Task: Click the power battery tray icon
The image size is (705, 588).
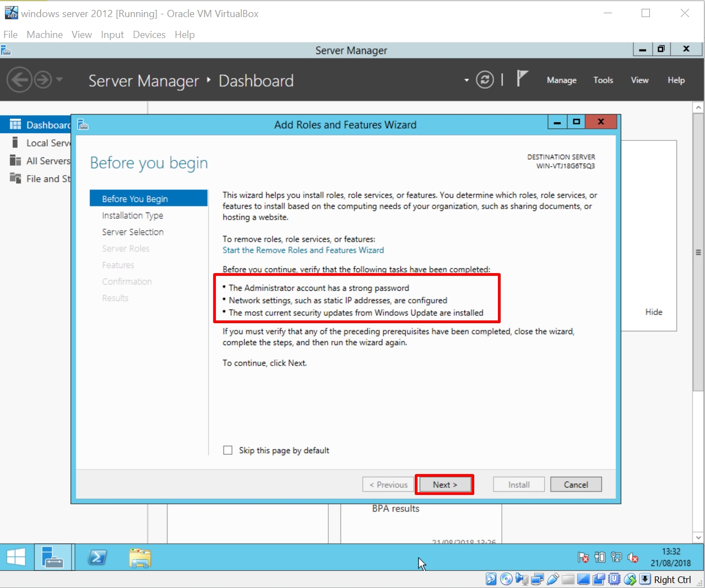Action: (x=600, y=557)
